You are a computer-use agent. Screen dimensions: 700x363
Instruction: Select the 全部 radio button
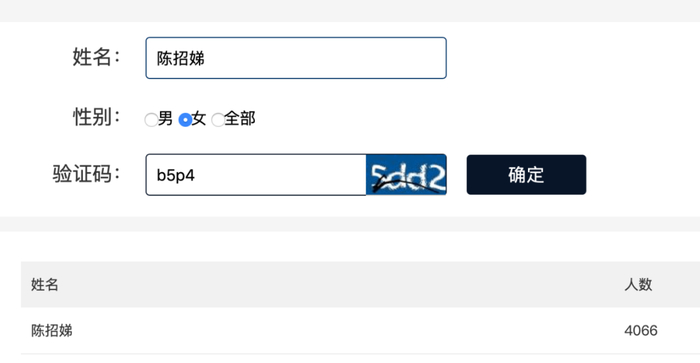tap(218, 120)
